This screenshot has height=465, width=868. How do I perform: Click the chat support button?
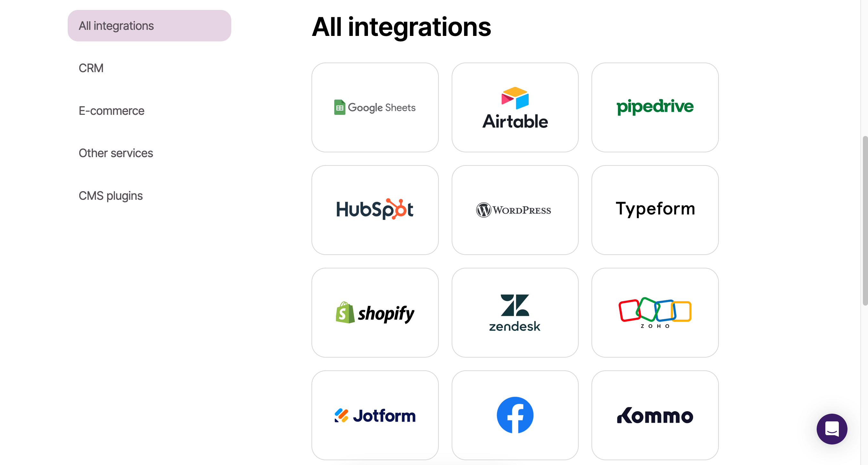point(832,428)
